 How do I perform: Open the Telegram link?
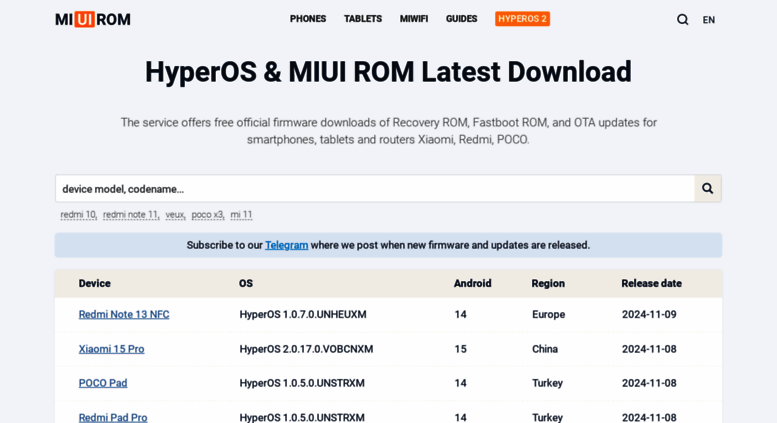pyautogui.click(x=286, y=245)
